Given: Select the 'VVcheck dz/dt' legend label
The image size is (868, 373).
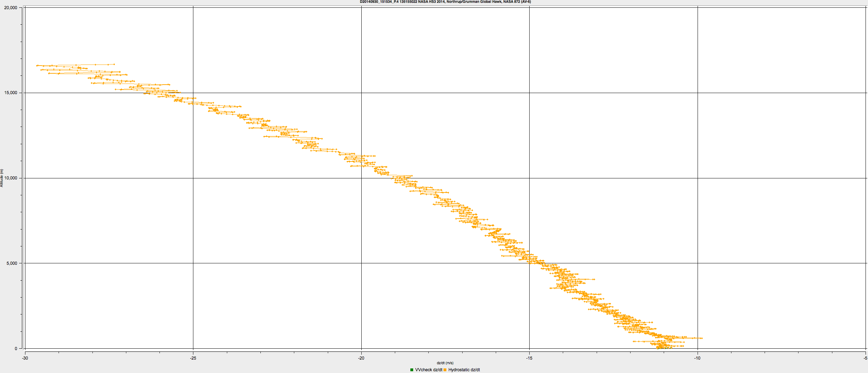Looking at the screenshot, I should tap(429, 370).
